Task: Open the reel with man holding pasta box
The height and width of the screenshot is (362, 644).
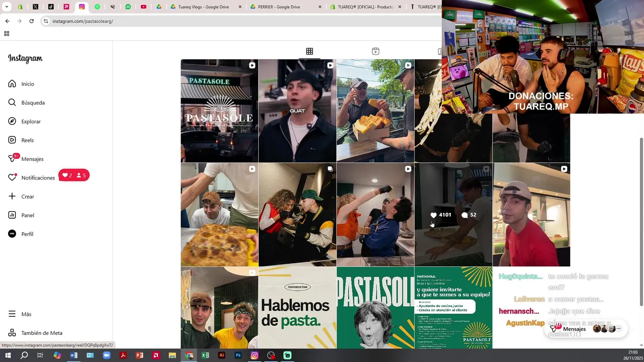Action: pos(375,111)
